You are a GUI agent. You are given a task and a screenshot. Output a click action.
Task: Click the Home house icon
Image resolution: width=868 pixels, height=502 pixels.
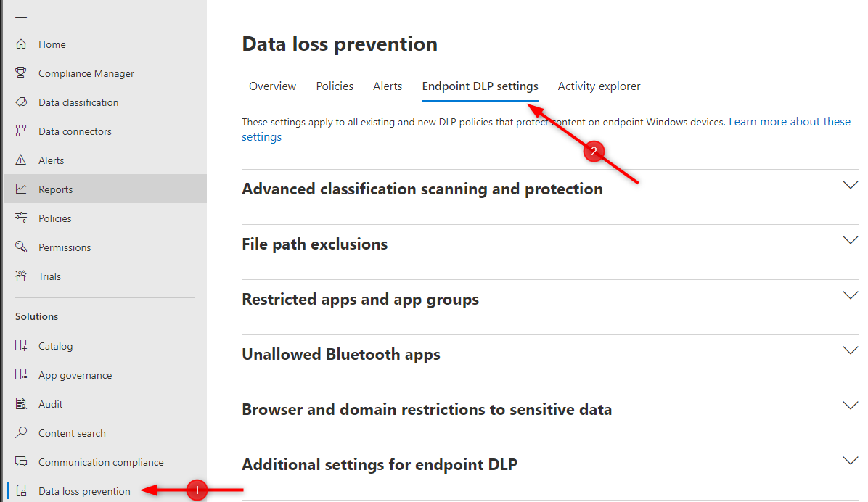(21, 44)
